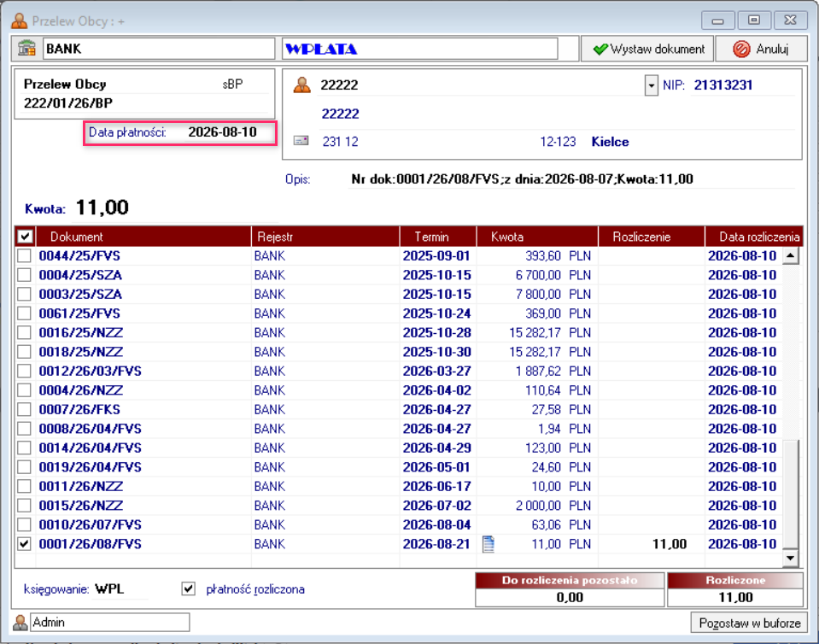819x644 pixels.
Task: Click document number 222/01/26/BP
Action: click(68, 103)
